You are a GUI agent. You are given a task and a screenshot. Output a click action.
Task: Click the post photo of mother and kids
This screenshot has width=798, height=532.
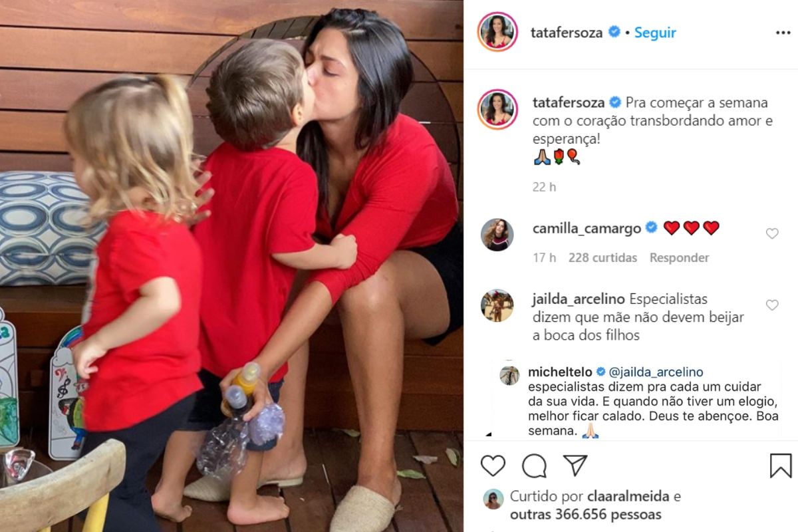click(231, 266)
